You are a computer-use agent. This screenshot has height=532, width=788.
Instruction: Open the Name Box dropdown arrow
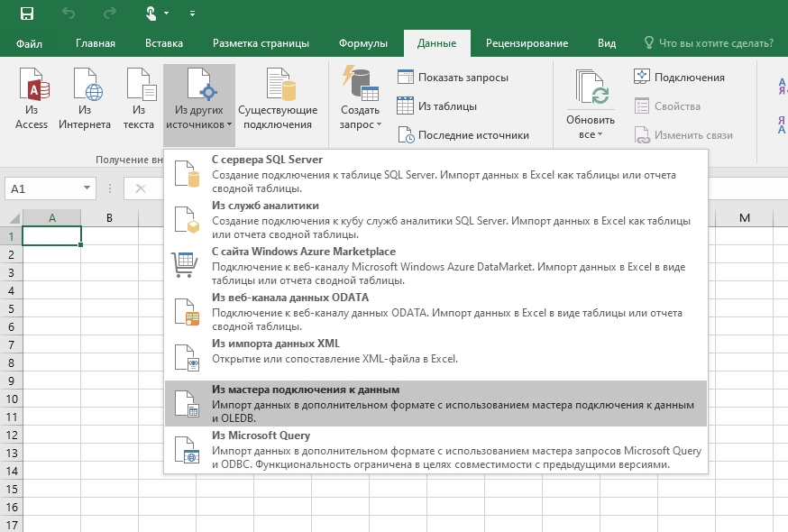click(87, 188)
